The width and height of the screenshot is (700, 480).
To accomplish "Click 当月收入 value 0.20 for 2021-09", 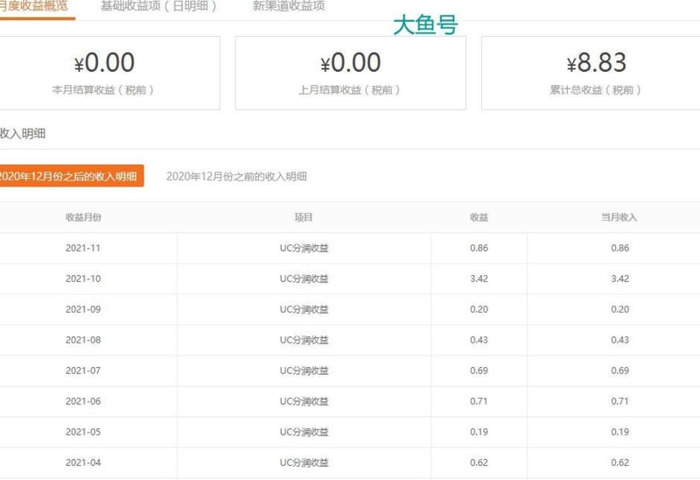I will click(x=620, y=309).
